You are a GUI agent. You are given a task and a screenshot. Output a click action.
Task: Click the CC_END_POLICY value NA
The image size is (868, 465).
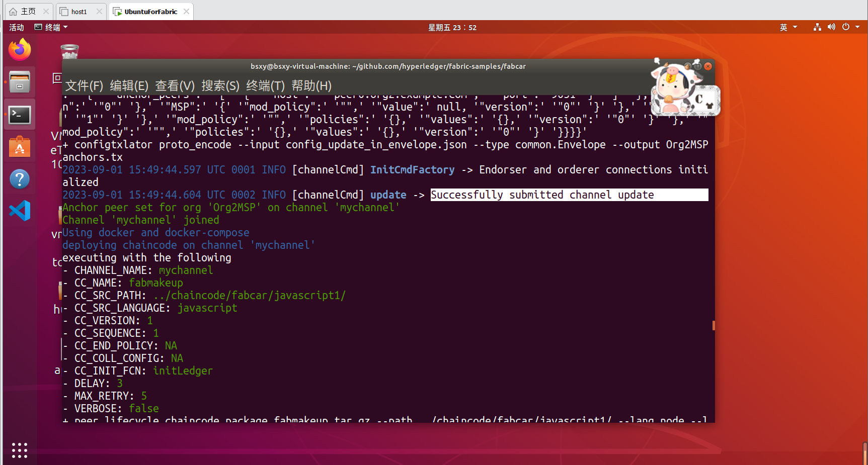[x=171, y=346]
